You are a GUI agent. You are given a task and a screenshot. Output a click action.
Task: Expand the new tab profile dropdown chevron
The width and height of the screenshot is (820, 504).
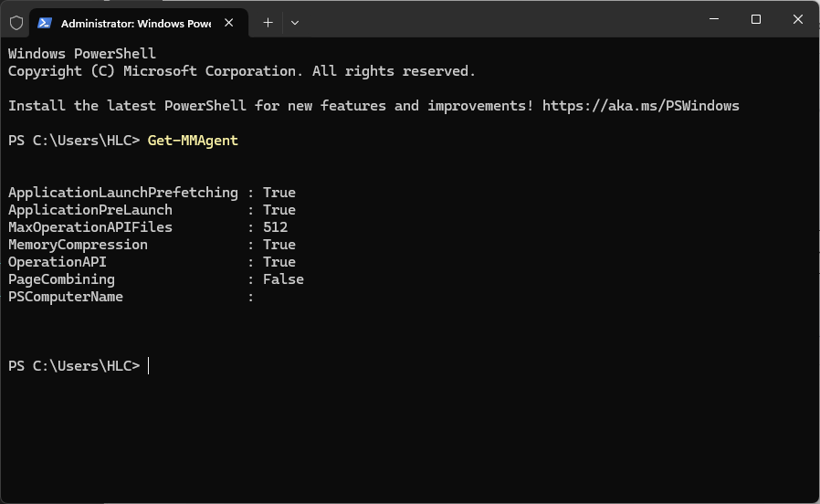(x=294, y=23)
